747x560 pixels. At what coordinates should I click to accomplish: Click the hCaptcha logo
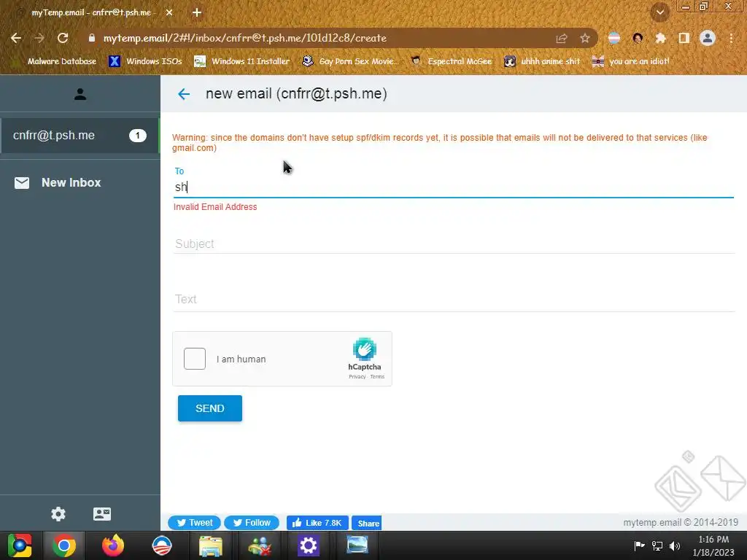point(365,349)
